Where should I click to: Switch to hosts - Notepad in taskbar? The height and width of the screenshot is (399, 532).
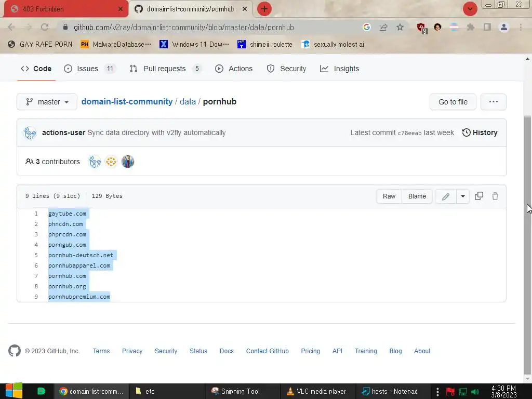(x=393, y=391)
